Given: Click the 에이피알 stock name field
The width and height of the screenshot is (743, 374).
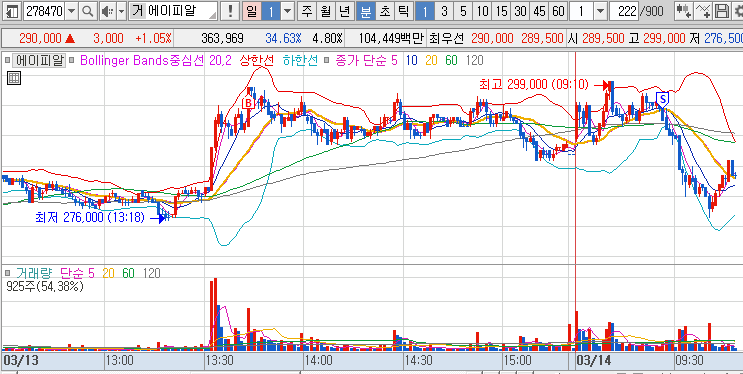Looking at the screenshot, I should point(181,11).
